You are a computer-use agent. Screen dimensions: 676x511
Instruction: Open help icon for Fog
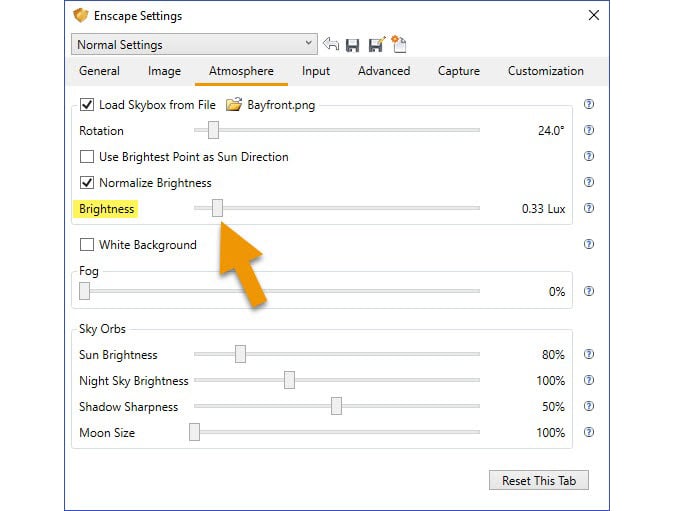[588, 291]
